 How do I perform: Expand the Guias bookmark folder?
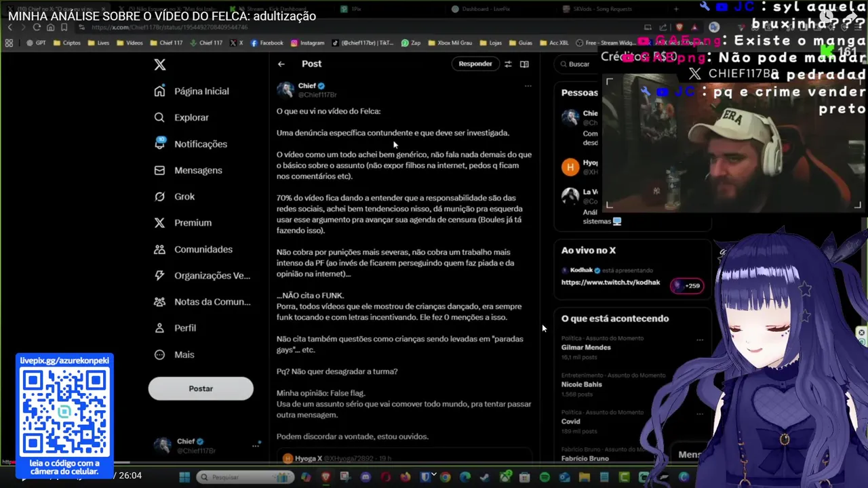click(520, 43)
